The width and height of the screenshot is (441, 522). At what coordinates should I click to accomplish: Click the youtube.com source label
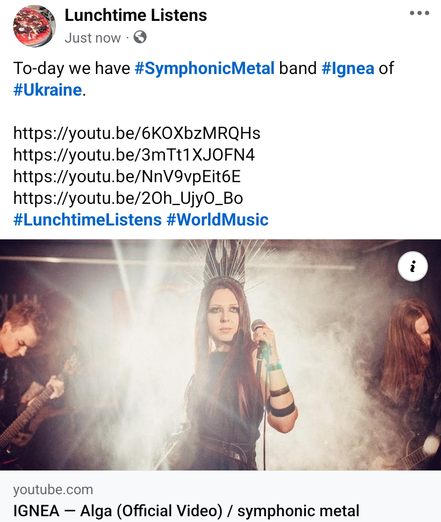pyautogui.click(x=53, y=490)
